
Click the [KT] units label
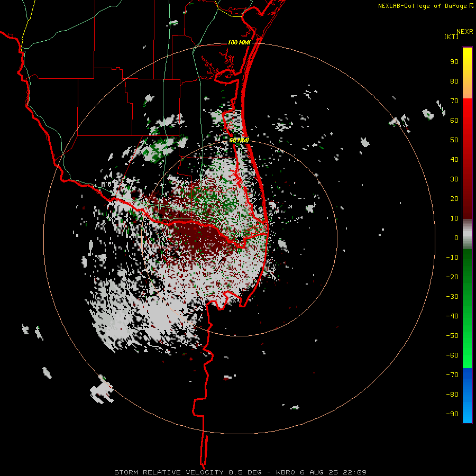tap(451, 36)
